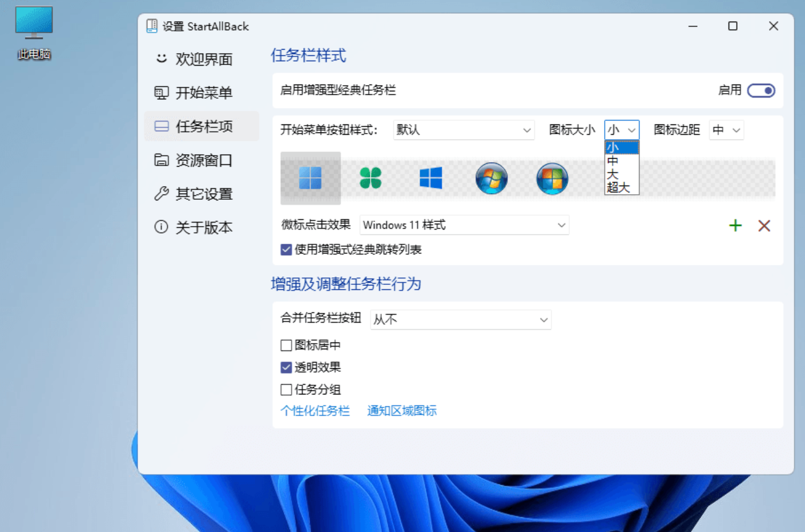The image size is (805, 532).
Task: Check the 图标居中 checkbox
Action: coord(287,345)
